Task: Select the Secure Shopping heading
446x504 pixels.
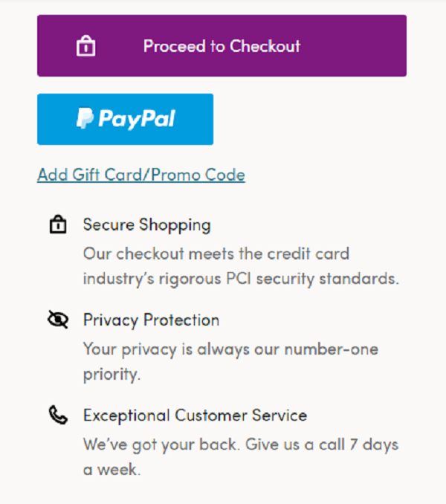Action: [147, 224]
